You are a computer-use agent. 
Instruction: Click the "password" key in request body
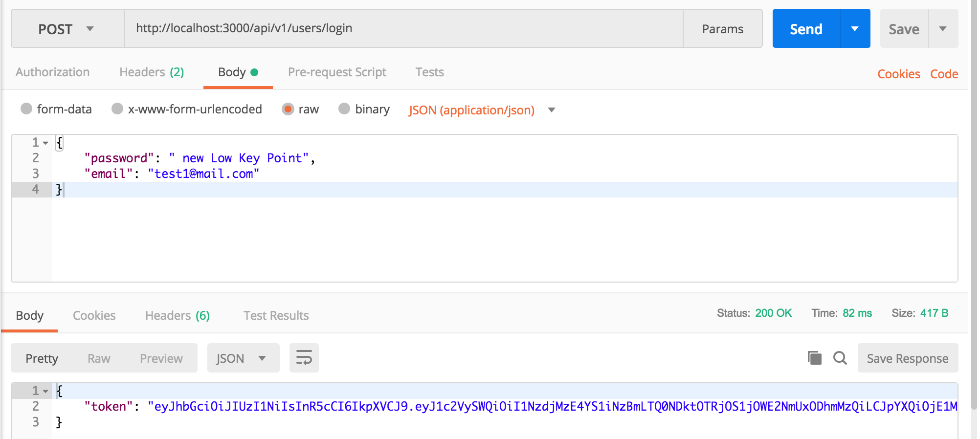coord(119,158)
